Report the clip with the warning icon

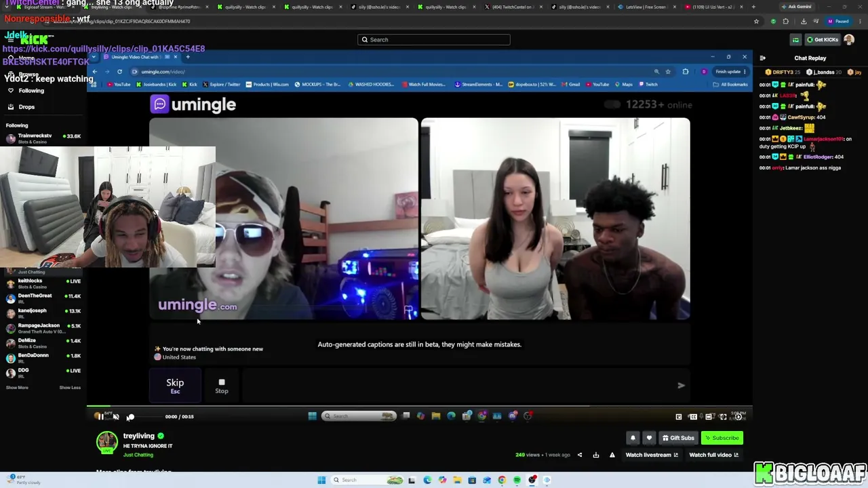(612, 455)
